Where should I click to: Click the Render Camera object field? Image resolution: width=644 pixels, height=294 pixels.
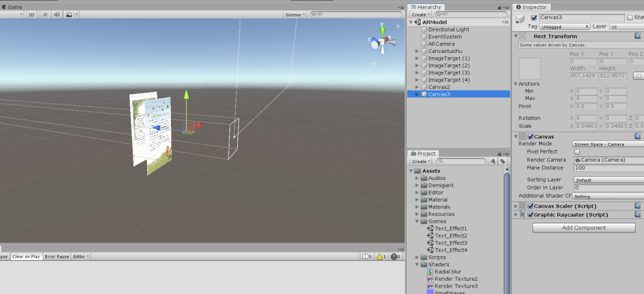[609, 160]
